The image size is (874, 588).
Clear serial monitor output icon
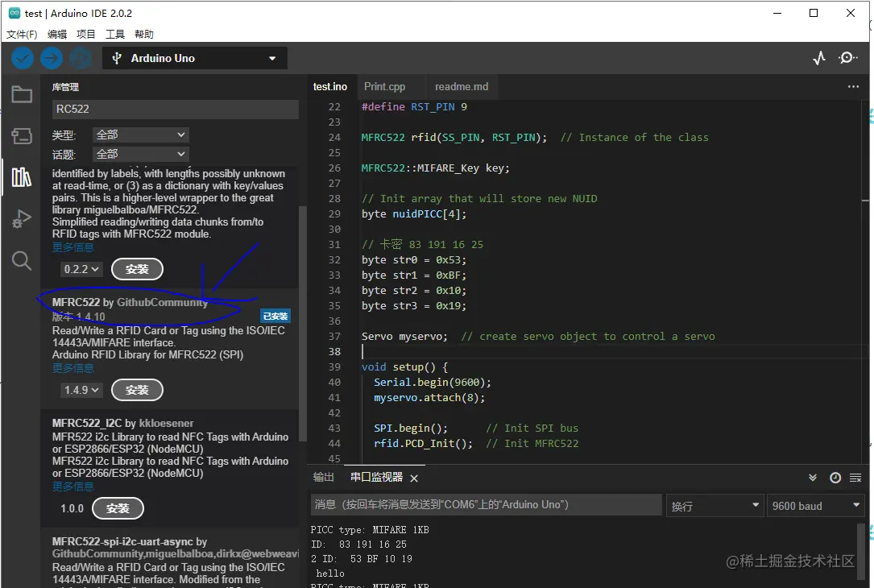[855, 478]
